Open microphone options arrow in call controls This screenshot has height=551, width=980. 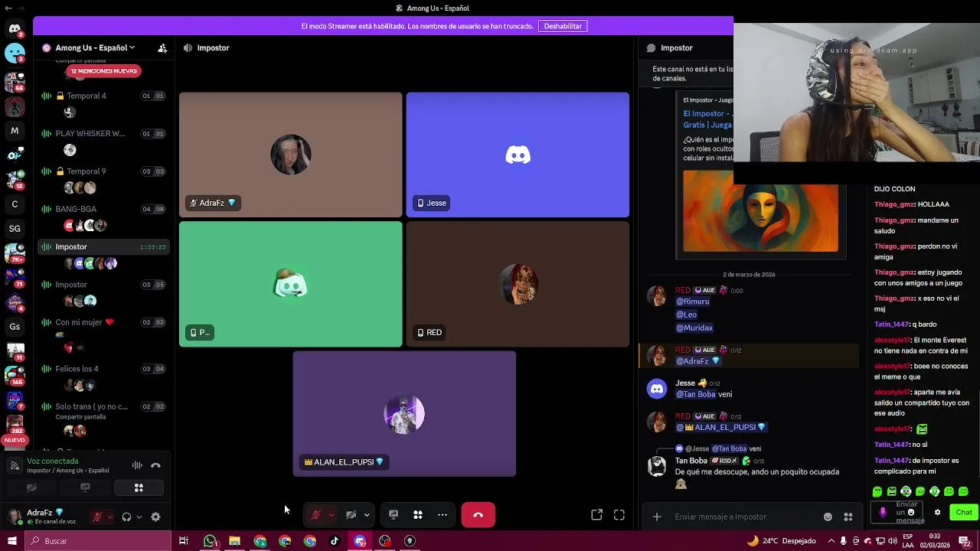pyautogui.click(x=332, y=515)
